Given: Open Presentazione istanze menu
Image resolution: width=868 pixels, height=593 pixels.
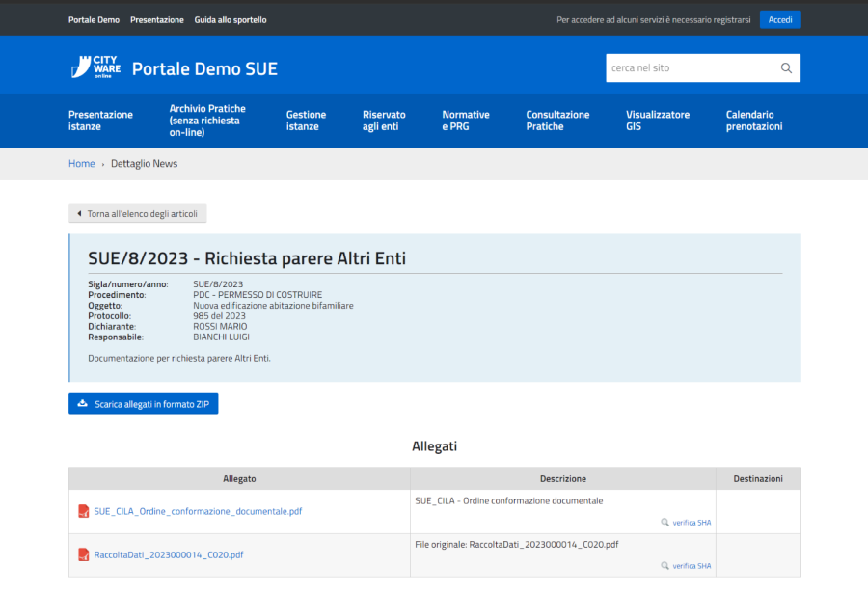Looking at the screenshot, I should 100,121.
